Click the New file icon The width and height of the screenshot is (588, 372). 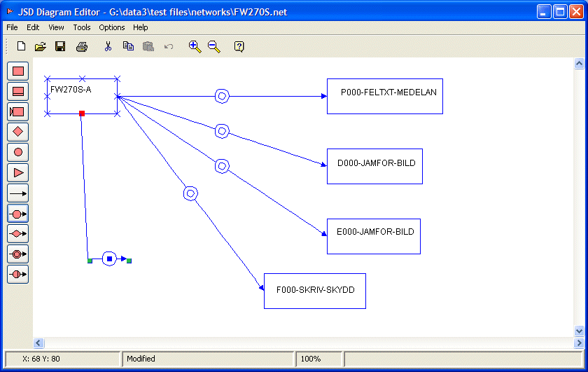click(21, 47)
